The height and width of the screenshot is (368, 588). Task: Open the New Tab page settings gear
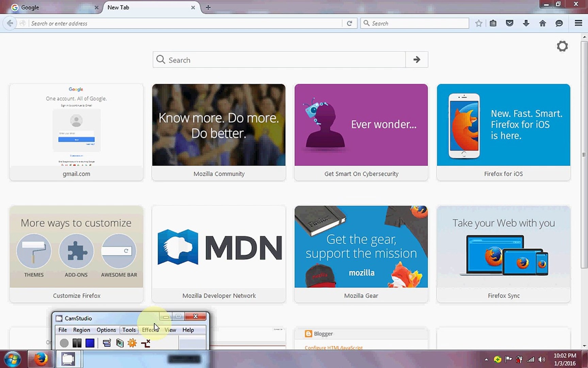coord(562,46)
